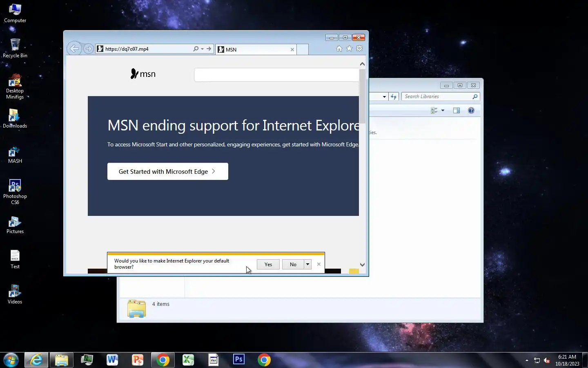Open the Internet Explorer Home icon
Image resolution: width=588 pixels, height=368 pixels.
click(339, 48)
